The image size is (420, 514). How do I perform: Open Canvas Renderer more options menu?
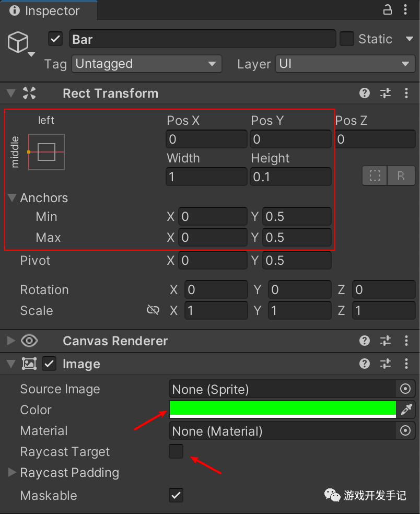pos(406,341)
